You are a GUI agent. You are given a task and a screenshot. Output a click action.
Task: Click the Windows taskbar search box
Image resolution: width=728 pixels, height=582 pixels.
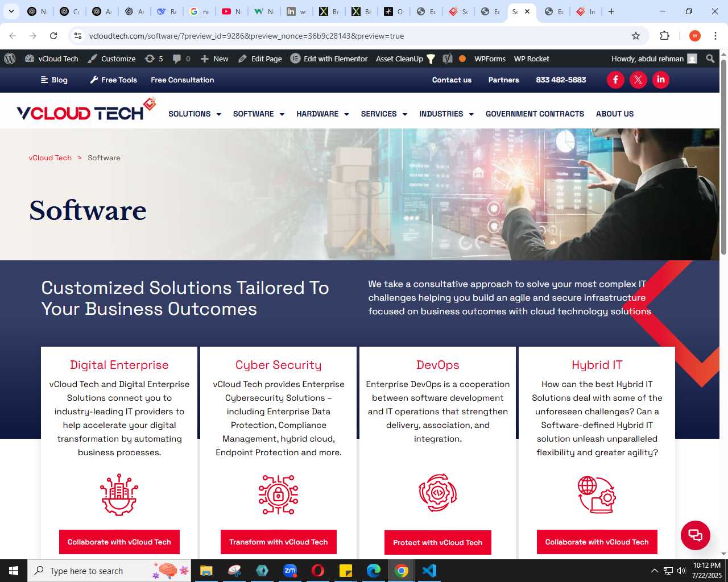point(110,571)
